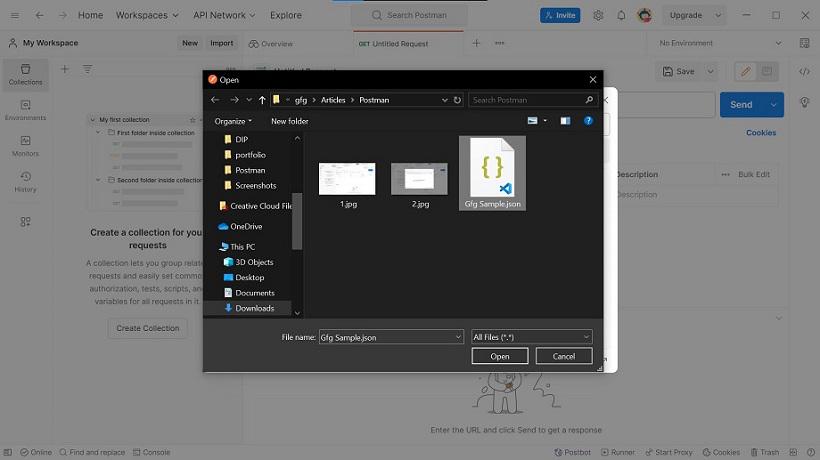Image resolution: width=820 pixels, height=460 pixels.
Task: Open No Environment selector
Action: click(720, 43)
